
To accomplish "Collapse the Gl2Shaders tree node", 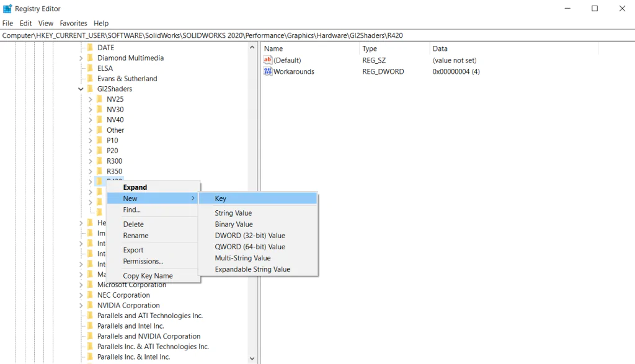I will coord(81,89).
